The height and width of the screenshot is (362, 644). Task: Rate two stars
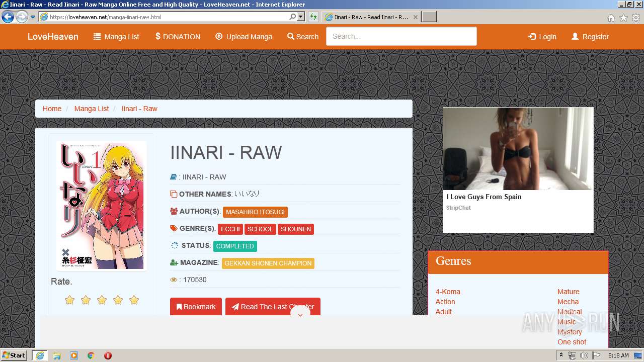(86, 300)
